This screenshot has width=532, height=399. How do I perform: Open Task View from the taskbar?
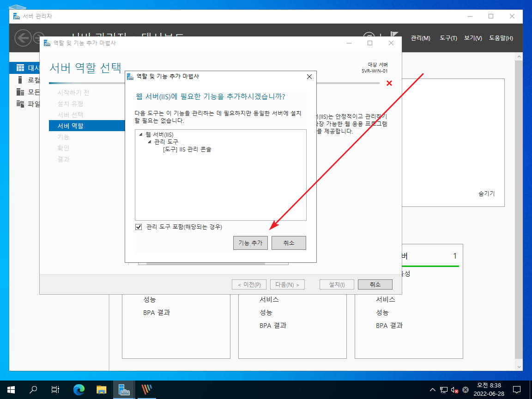55,390
